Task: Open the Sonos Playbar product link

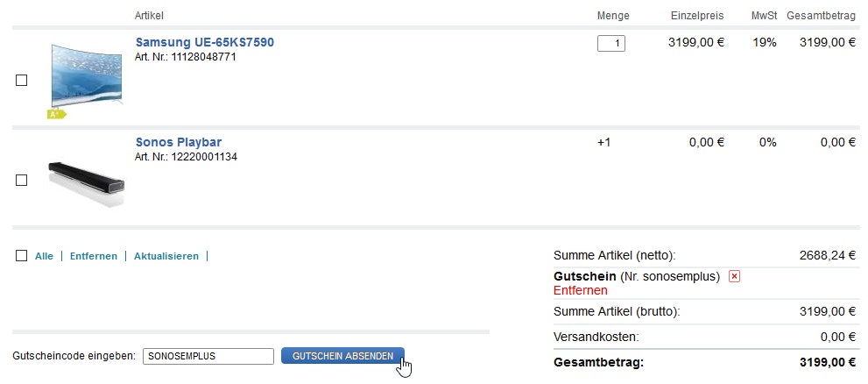Action: coord(178,142)
